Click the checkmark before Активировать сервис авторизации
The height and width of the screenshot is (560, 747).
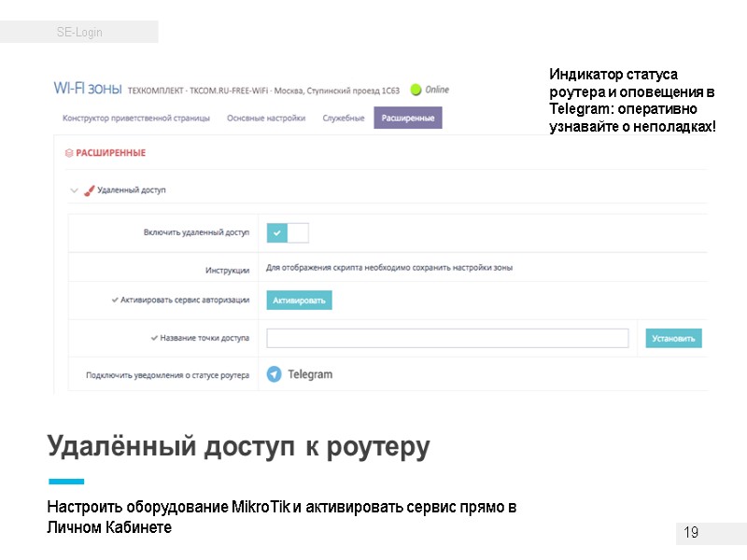113,299
